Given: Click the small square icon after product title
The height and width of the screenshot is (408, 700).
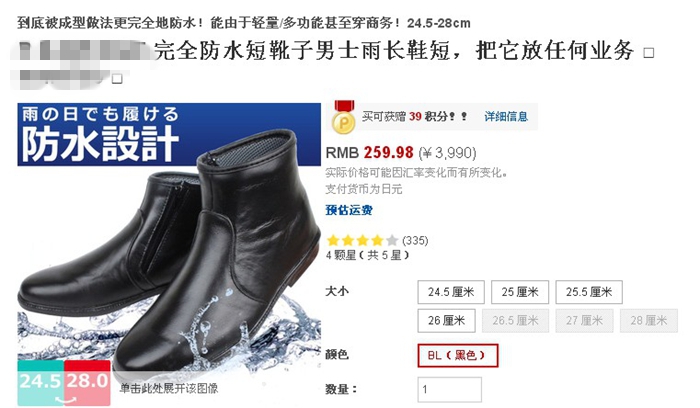Looking at the screenshot, I should [648, 53].
